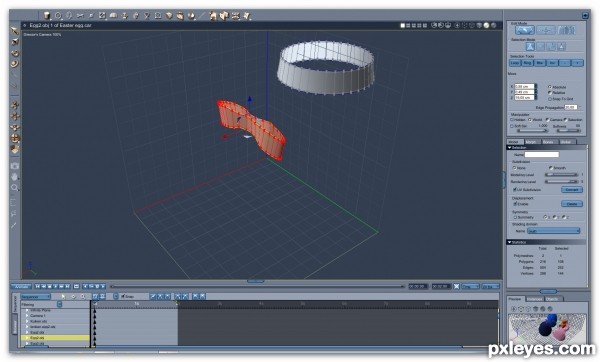Expand the Camera 1 item in sequencer
This screenshot has width=600, height=362.
(x=27, y=316)
